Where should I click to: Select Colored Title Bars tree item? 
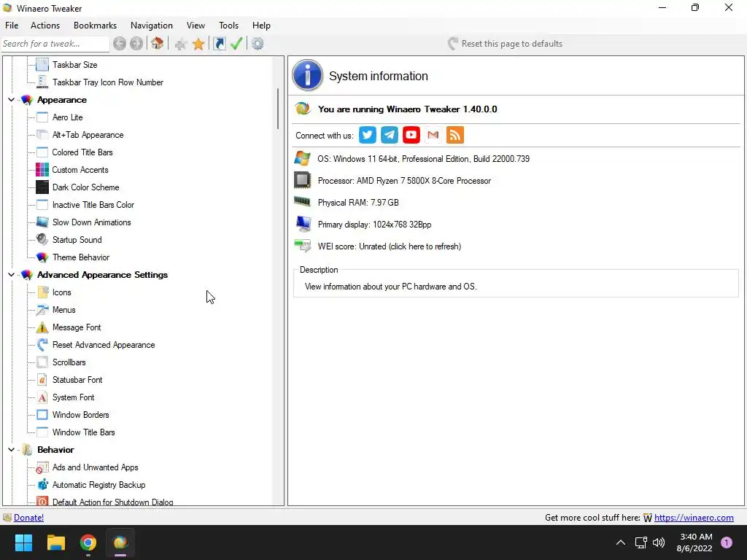point(82,152)
